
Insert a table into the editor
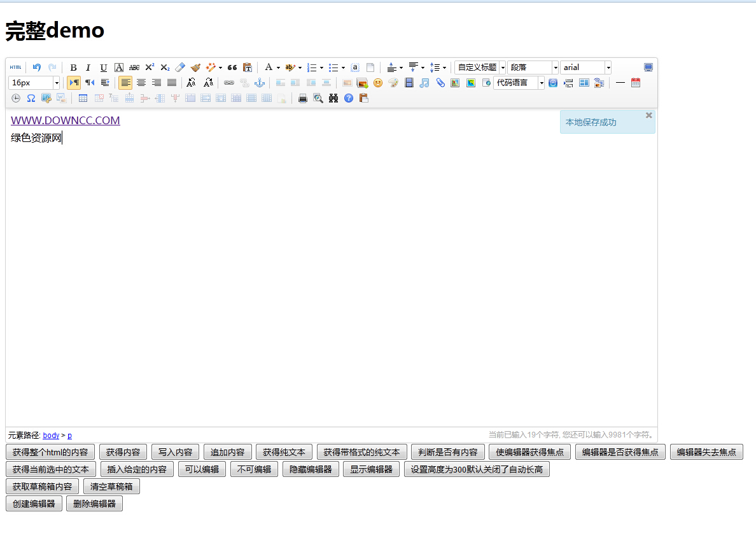click(82, 98)
